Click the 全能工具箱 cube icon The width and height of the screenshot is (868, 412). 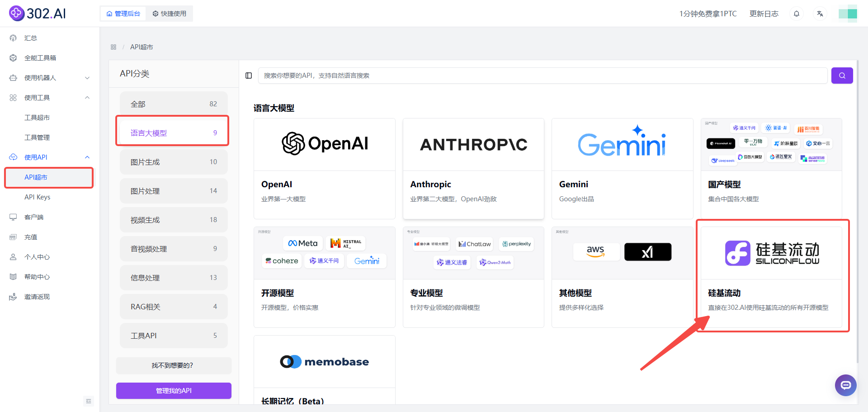(13, 58)
